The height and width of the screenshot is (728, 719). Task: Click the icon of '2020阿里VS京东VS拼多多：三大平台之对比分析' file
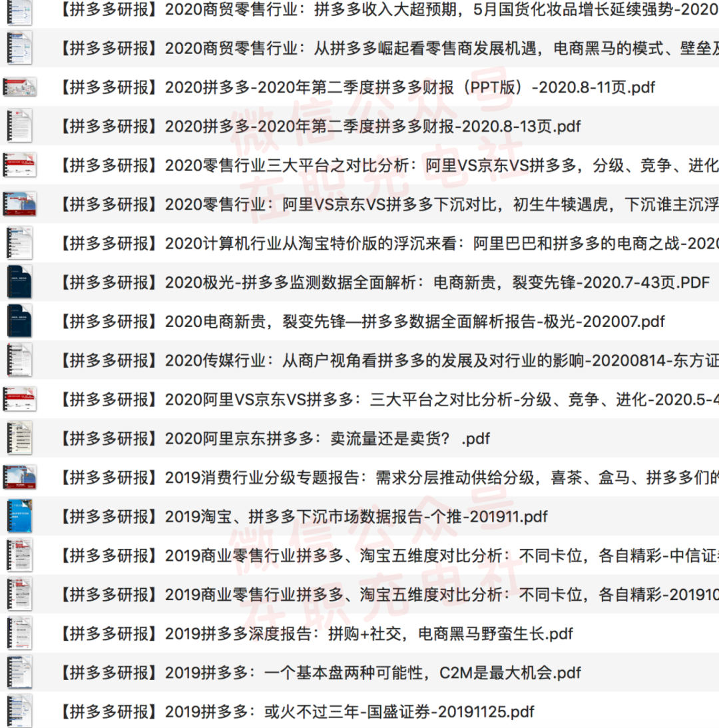coord(19,399)
